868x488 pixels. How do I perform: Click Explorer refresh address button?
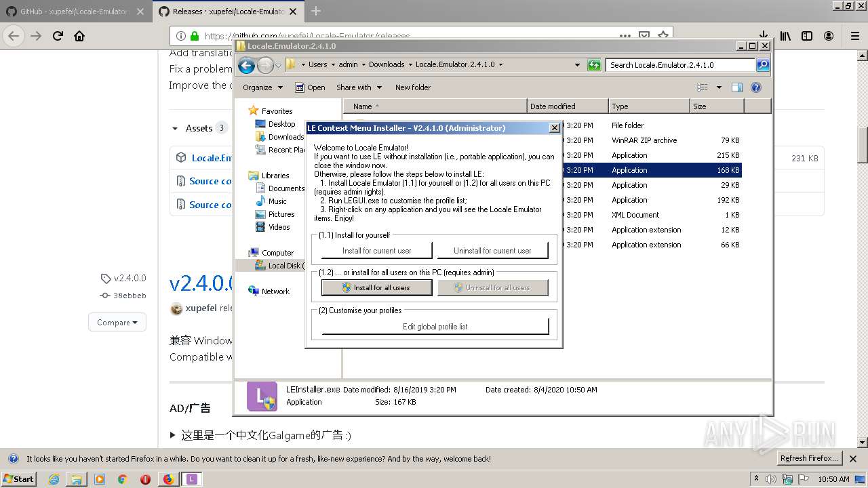594,65
